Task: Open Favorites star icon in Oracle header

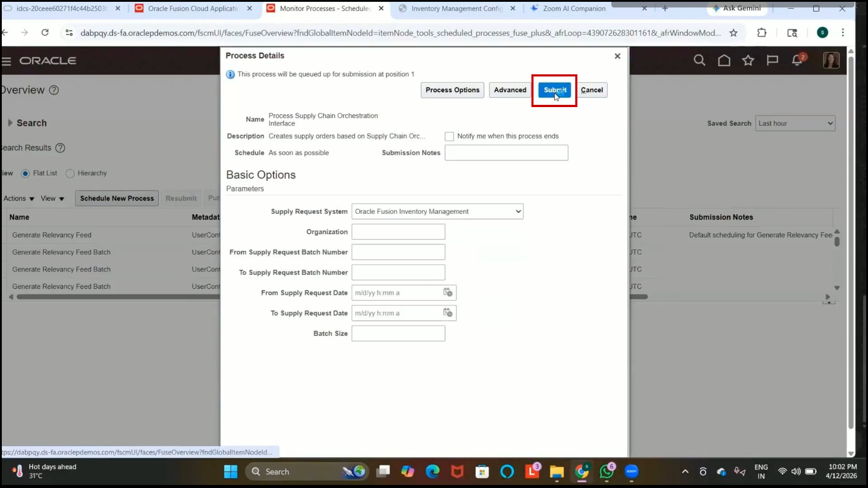Action: 748,60
